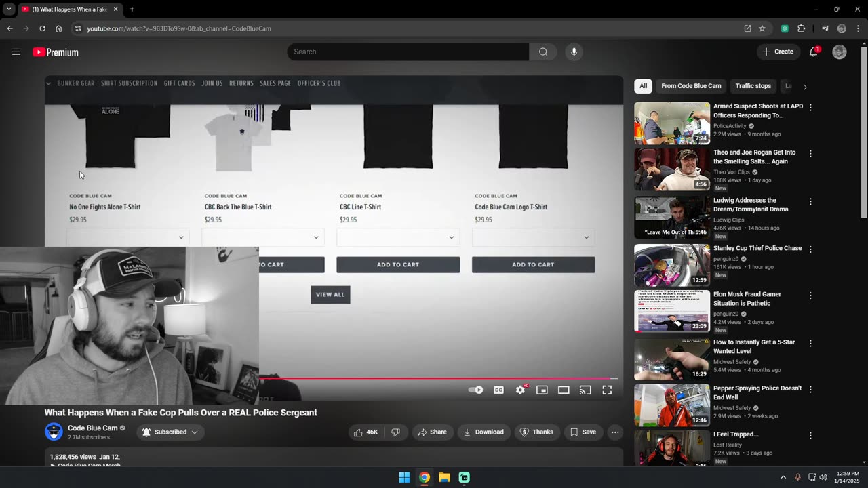
Task: Start voice search with microphone icon
Action: 574,52
